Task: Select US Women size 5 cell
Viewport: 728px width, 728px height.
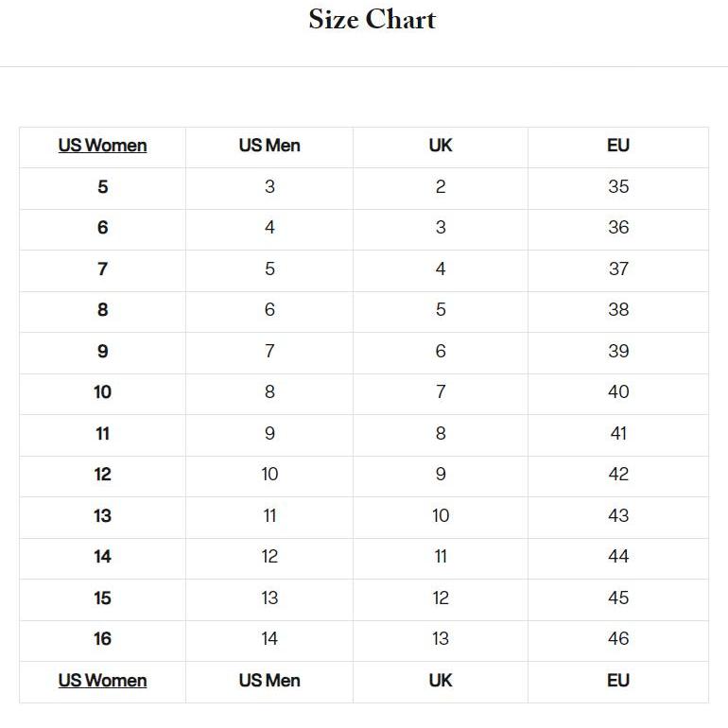Action: [x=102, y=187]
